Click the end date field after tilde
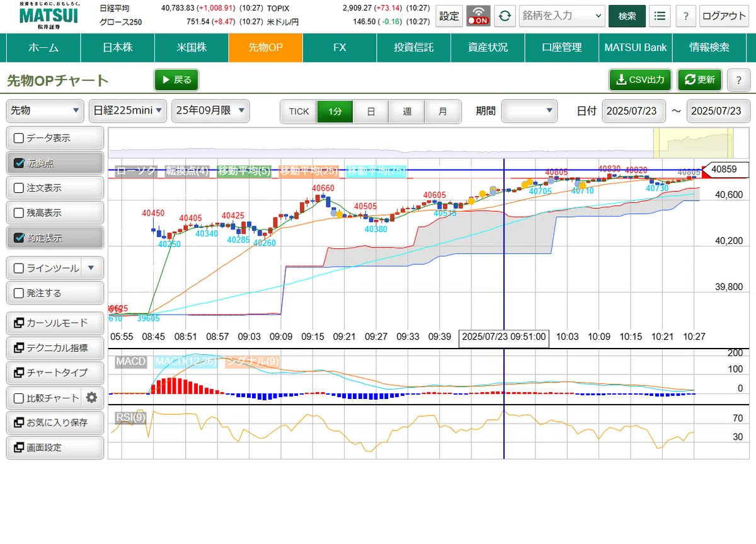The image size is (756, 544). [718, 111]
